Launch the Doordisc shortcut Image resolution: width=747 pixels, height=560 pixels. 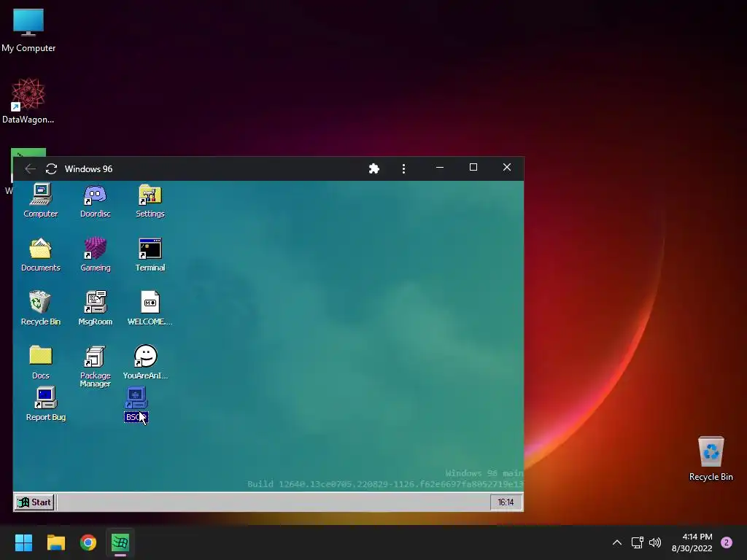[96, 201]
